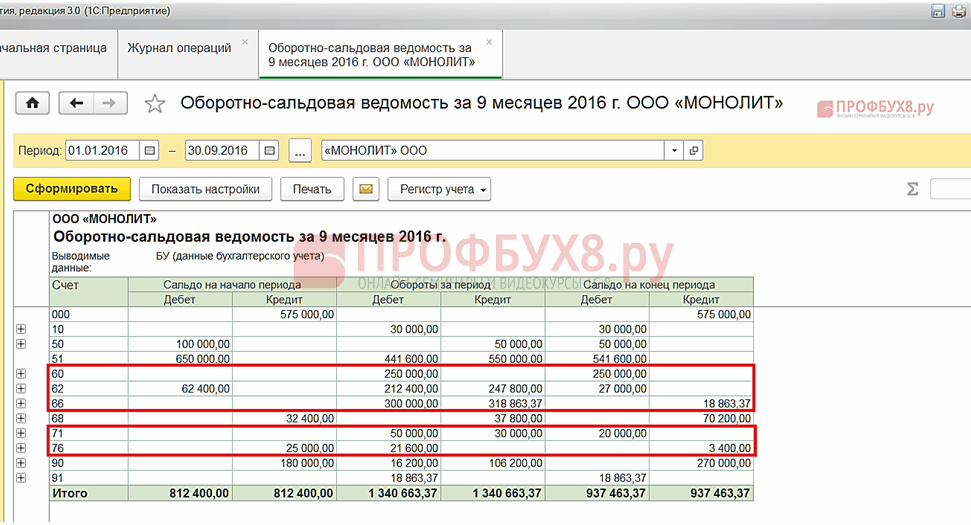Image resolution: width=971 pixels, height=525 pixels.
Task: Go back with the left arrow
Action: pos(76,103)
